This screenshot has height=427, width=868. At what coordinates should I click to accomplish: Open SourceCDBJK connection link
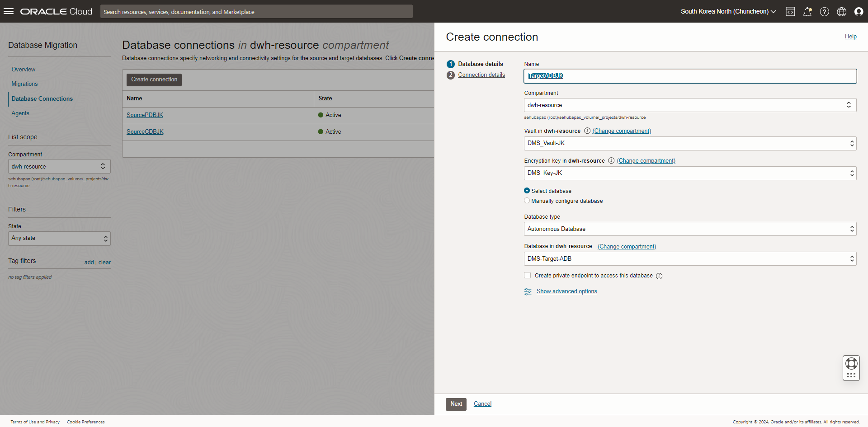coord(145,132)
